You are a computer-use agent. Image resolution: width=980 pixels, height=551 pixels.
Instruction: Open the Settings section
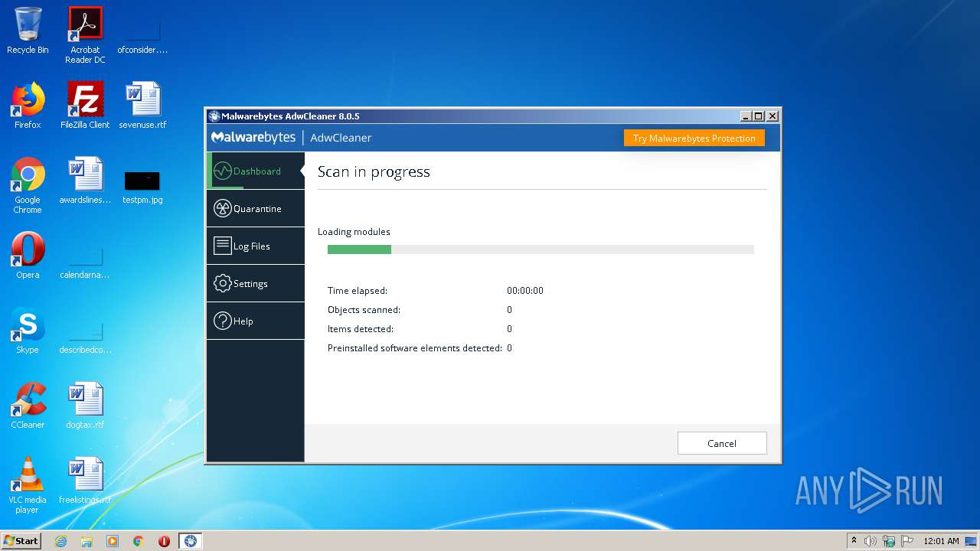tap(256, 283)
